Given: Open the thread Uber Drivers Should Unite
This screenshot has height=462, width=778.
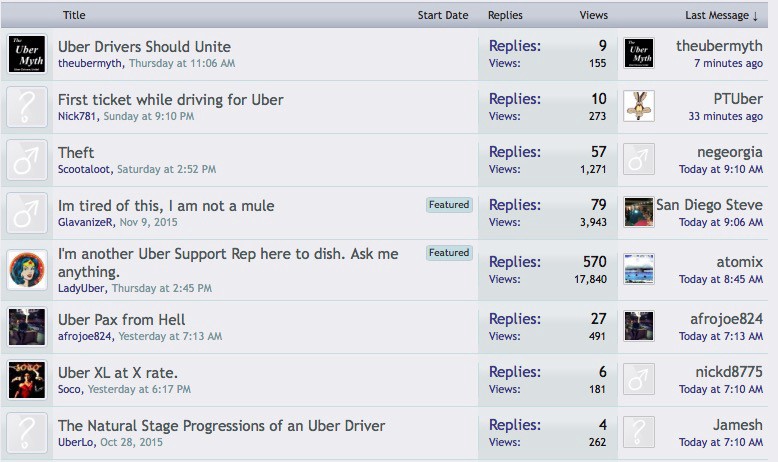Looking at the screenshot, I should click(x=144, y=47).
